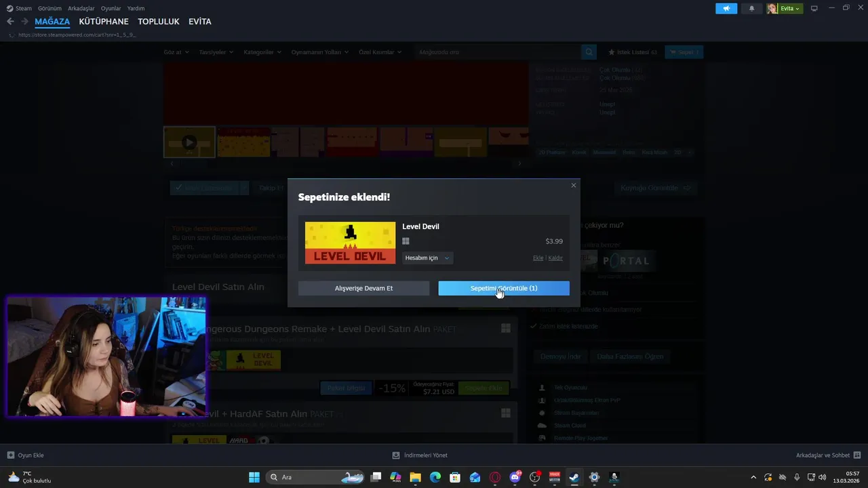This screenshot has width=868, height=488.
Task: Open Discord from taskbar
Action: pyautogui.click(x=515, y=477)
